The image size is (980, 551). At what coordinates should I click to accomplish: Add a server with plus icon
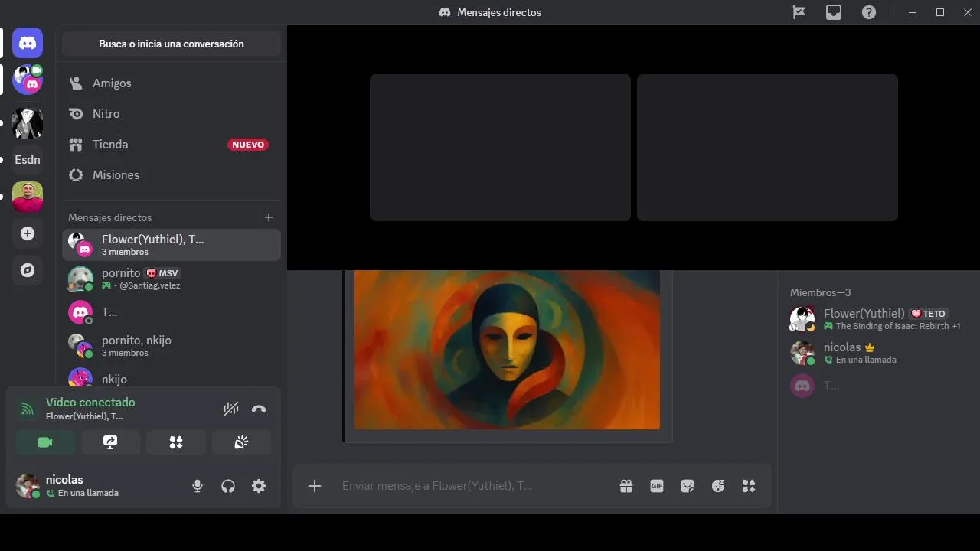click(28, 233)
